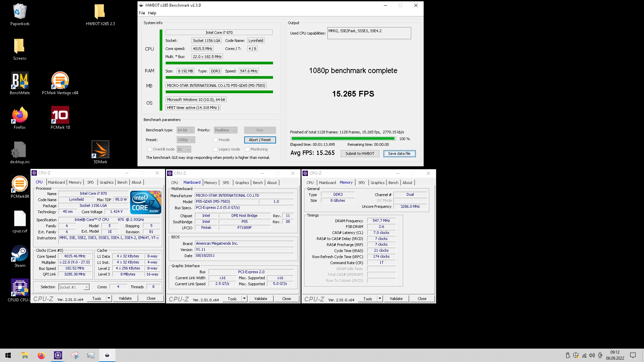Click the benchmark progress bar at 100%
Screen dimensions: 644x362
click(x=343, y=138)
